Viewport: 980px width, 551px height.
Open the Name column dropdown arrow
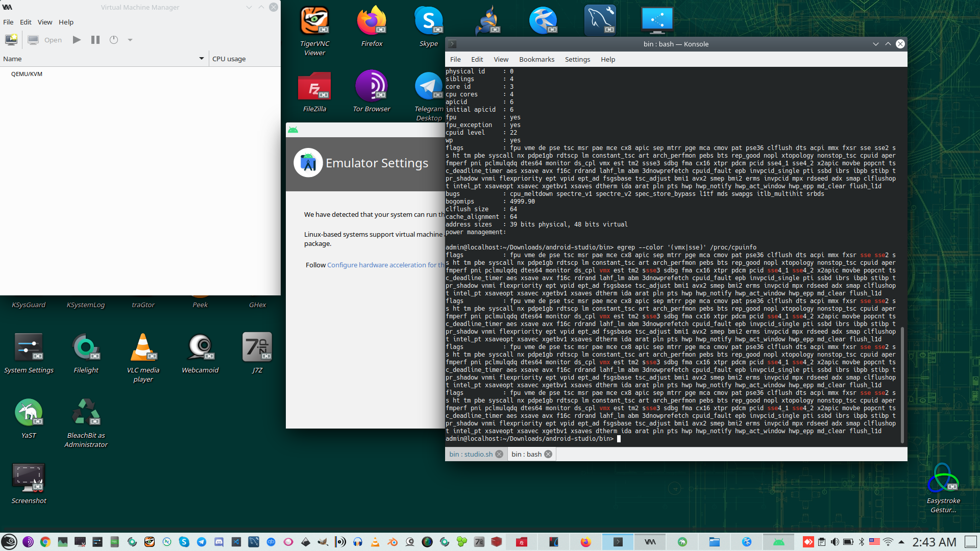pyautogui.click(x=201, y=59)
